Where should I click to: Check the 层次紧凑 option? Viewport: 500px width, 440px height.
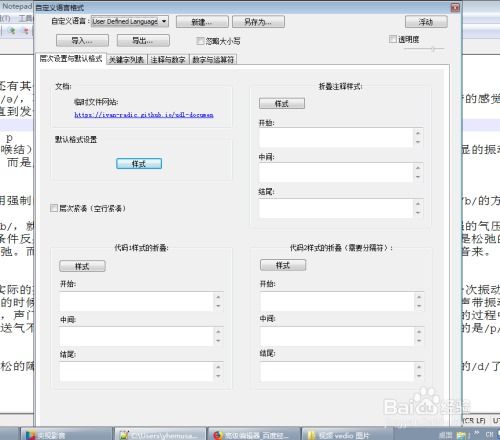point(54,208)
